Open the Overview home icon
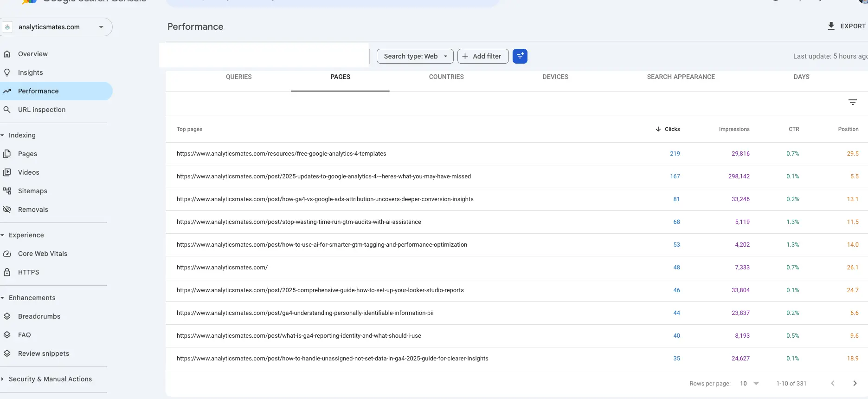Viewport: 868px width, 399px height. [7, 54]
